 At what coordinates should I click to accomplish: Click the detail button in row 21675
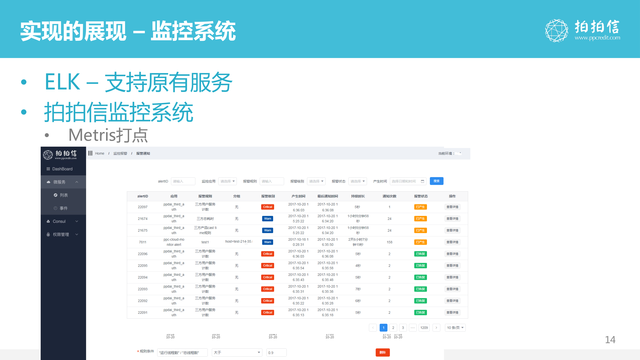click(x=452, y=231)
